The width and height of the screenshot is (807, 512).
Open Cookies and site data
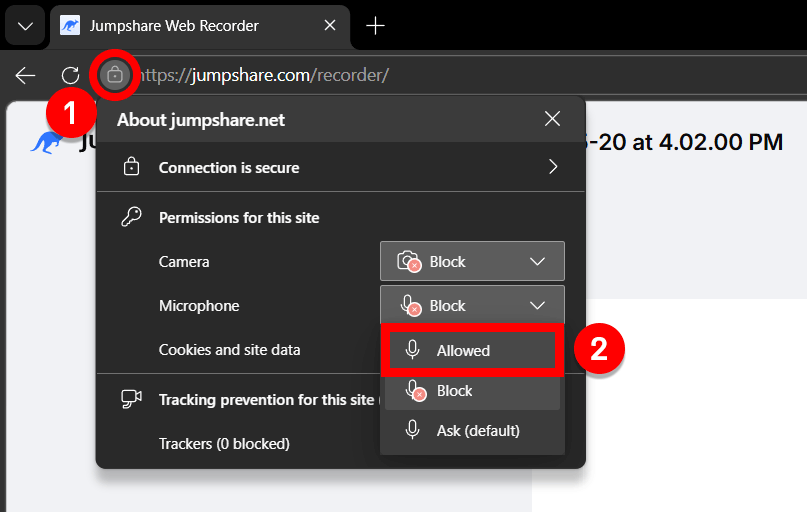pyautogui.click(x=230, y=350)
